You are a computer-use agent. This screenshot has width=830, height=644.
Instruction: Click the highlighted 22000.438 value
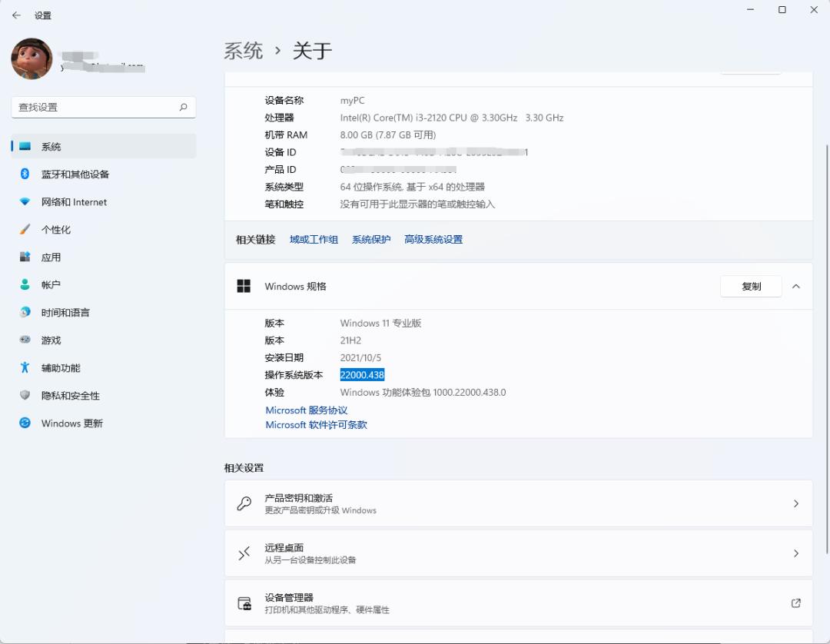[x=362, y=375]
